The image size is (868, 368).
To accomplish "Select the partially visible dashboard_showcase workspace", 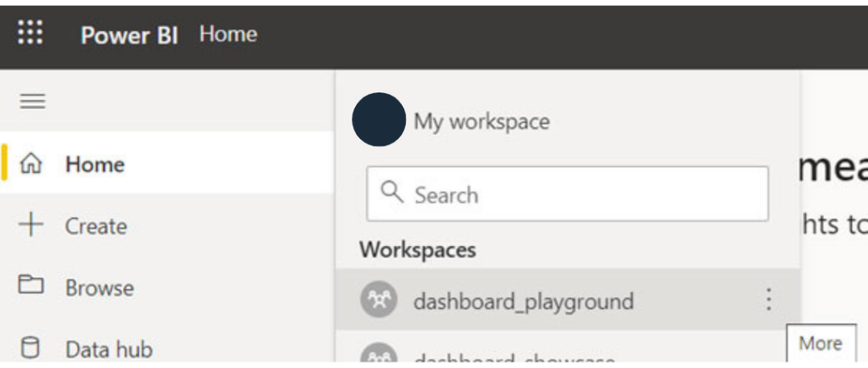I will point(513,360).
